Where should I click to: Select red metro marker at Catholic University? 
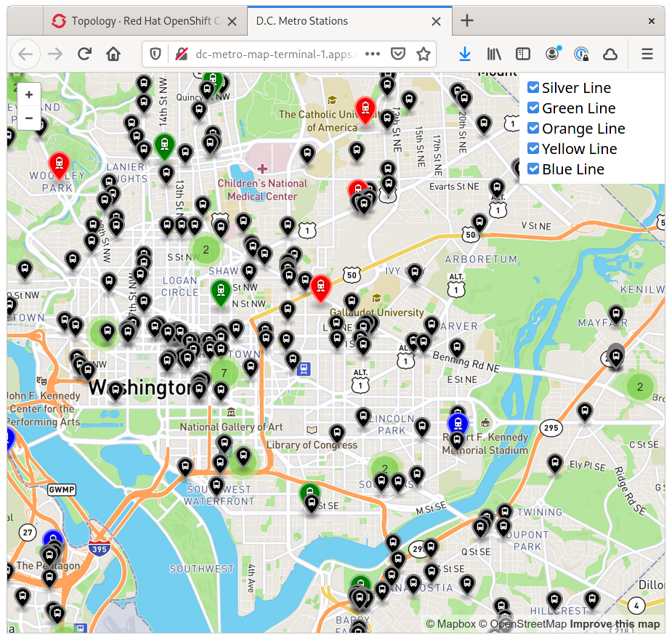[x=365, y=110]
